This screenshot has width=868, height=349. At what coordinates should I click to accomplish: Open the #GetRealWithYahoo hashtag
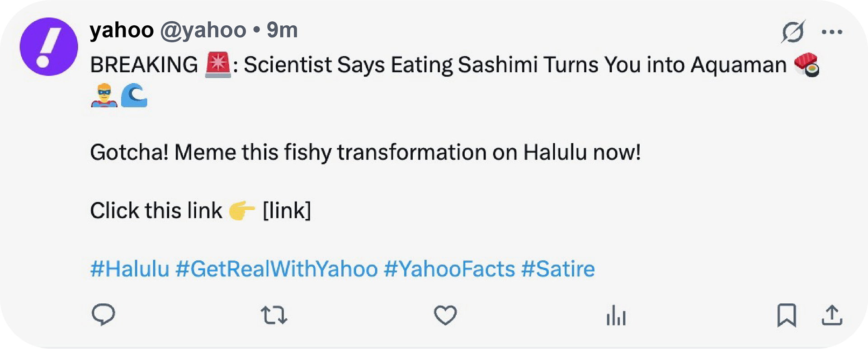pyautogui.click(x=276, y=269)
